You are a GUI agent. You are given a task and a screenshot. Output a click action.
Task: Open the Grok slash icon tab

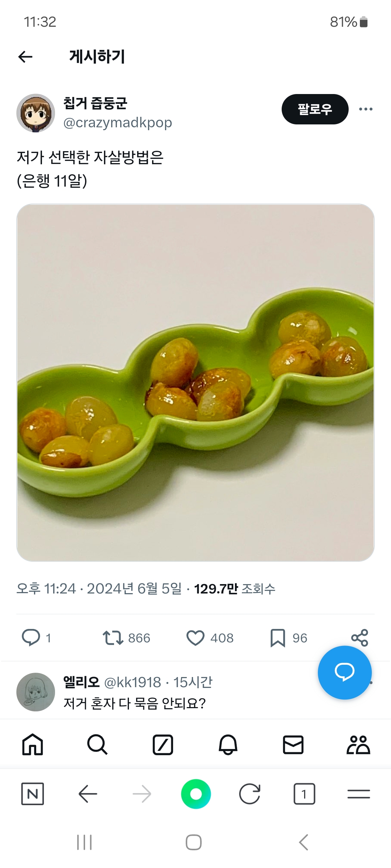(x=163, y=745)
